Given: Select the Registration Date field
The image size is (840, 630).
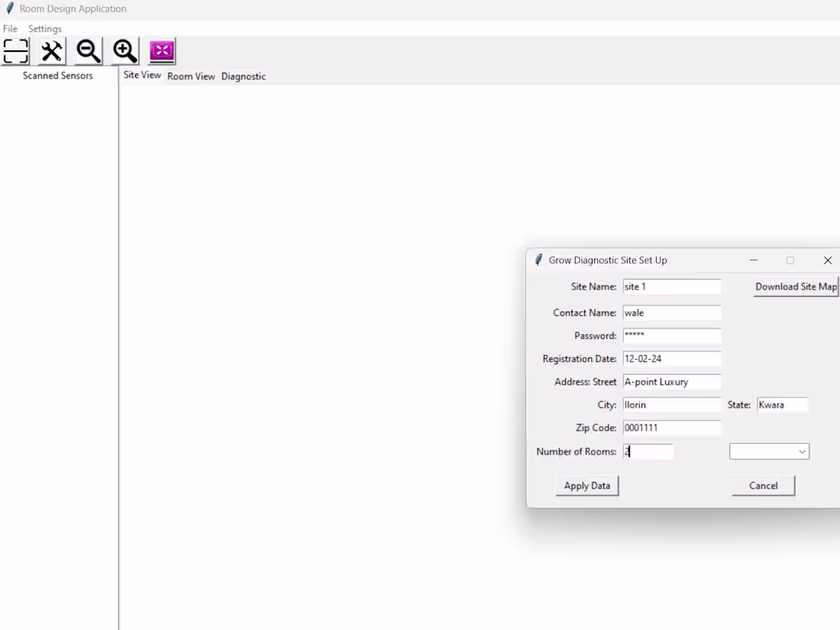Looking at the screenshot, I should 672,359.
